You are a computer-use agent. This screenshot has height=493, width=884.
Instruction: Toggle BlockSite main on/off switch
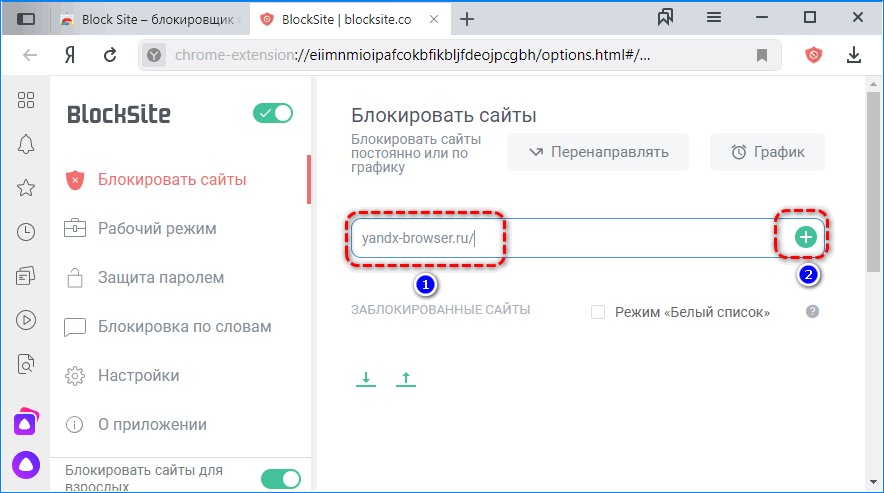tap(273, 113)
